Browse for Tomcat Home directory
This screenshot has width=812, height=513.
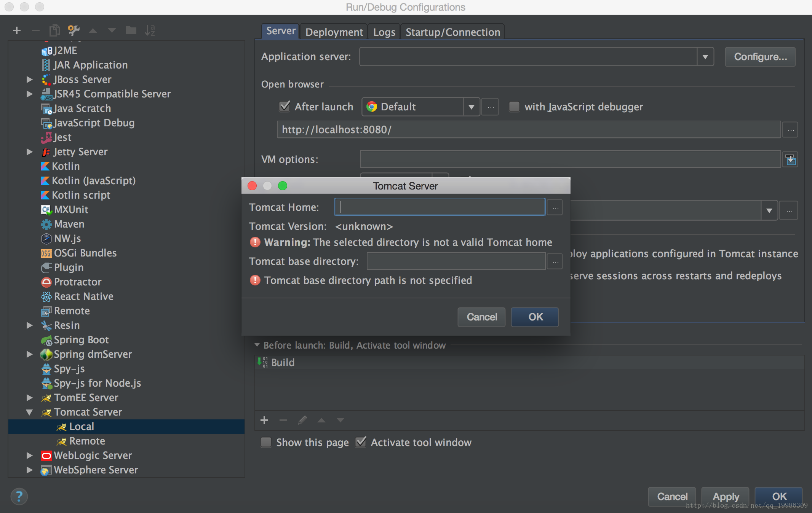(x=555, y=208)
